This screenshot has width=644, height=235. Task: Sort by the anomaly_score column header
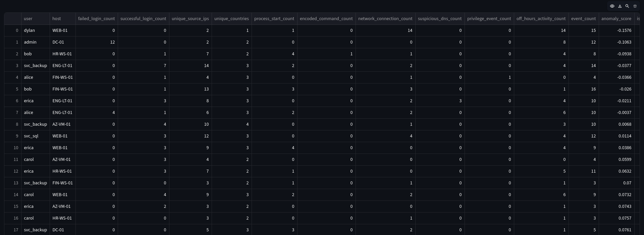pyautogui.click(x=616, y=19)
